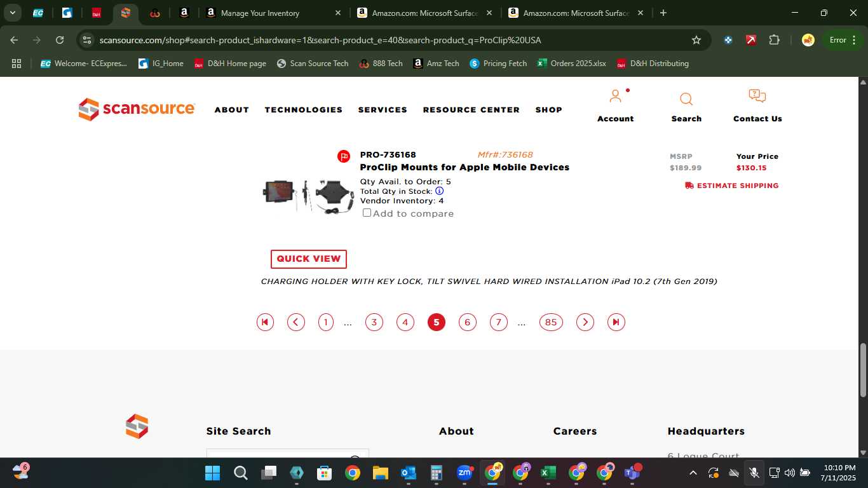868x488 pixels.
Task: Open Scan Source Tech bookmark
Action: pyautogui.click(x=313, y=64)
